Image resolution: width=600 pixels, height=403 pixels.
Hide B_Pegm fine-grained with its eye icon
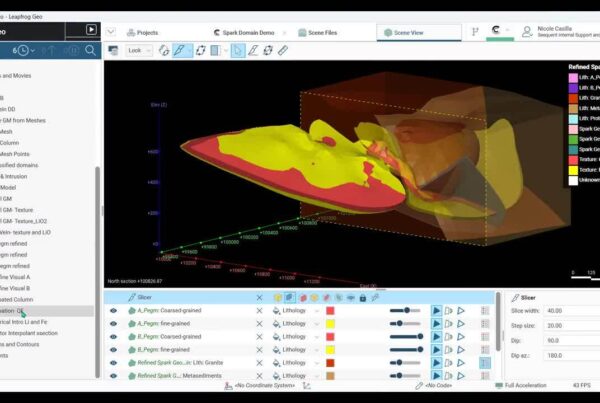(113, 350)
